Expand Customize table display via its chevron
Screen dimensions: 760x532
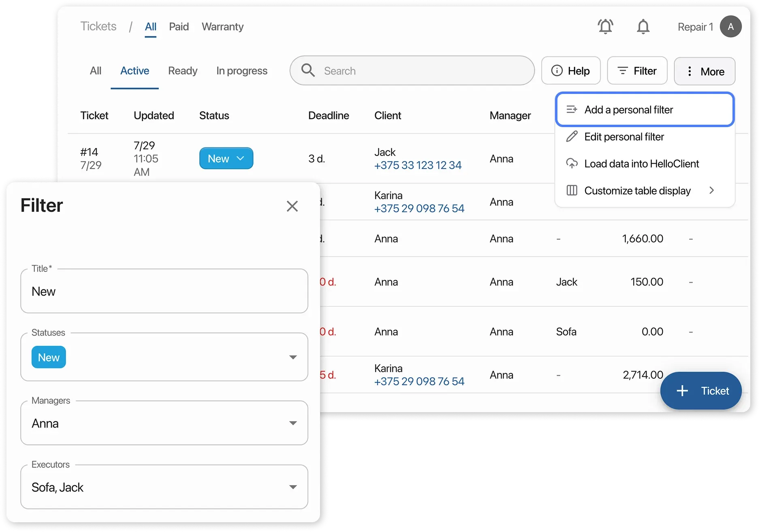[712, 190]
